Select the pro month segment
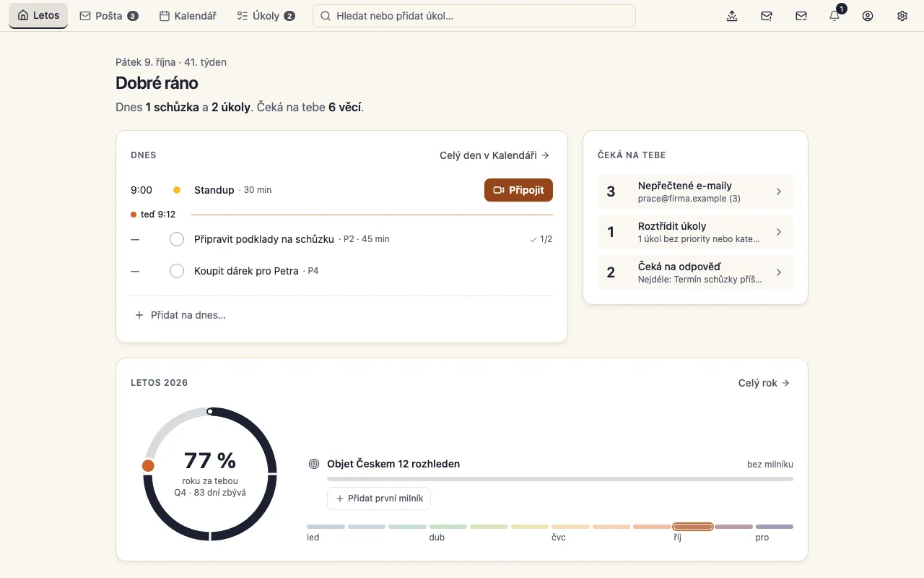 point(775,527)
